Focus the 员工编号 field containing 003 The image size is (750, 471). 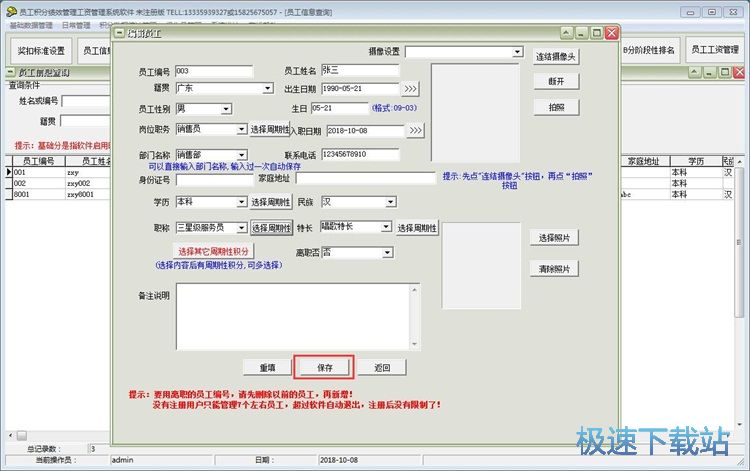[214, 71]
